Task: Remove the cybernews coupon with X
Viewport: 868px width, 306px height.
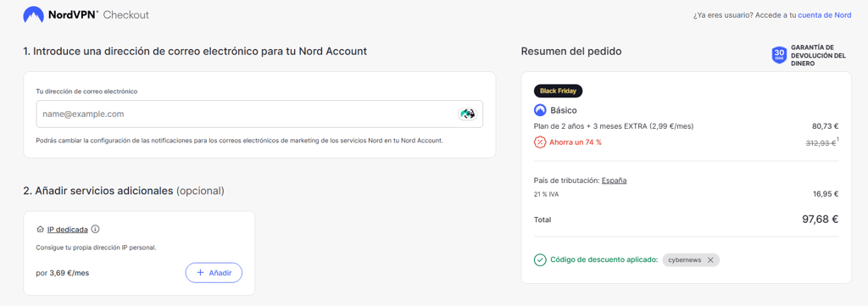Action: [710, 259]
